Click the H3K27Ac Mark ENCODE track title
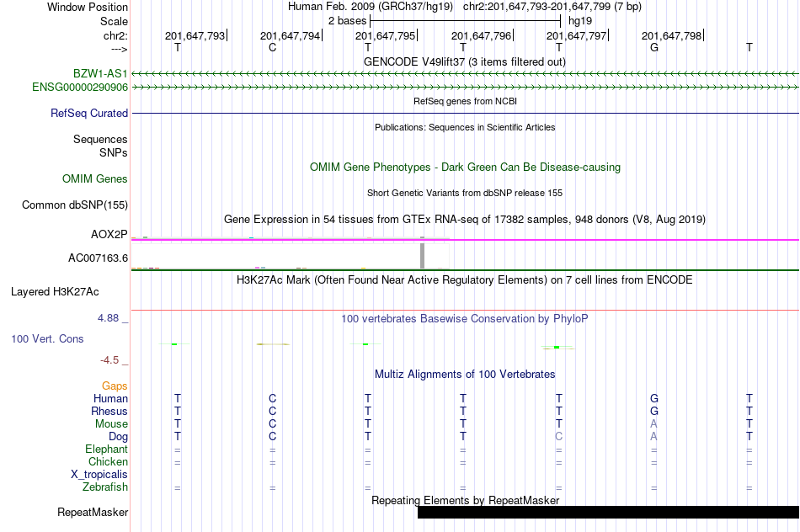Image resolution: width=800 pixels, height=532 pixels. 465,279
